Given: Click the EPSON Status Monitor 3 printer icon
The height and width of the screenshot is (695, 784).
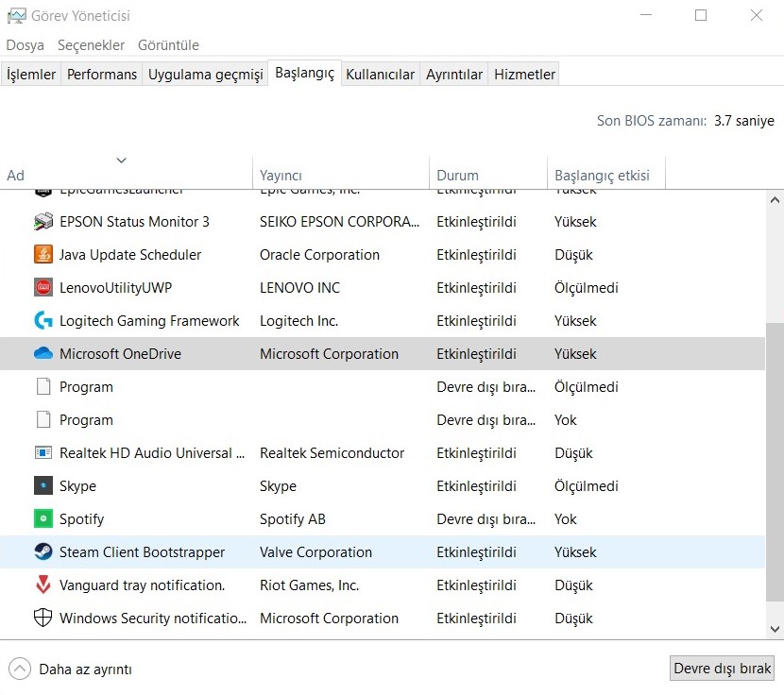Looking at the screenshot, I should coord(43,222).
